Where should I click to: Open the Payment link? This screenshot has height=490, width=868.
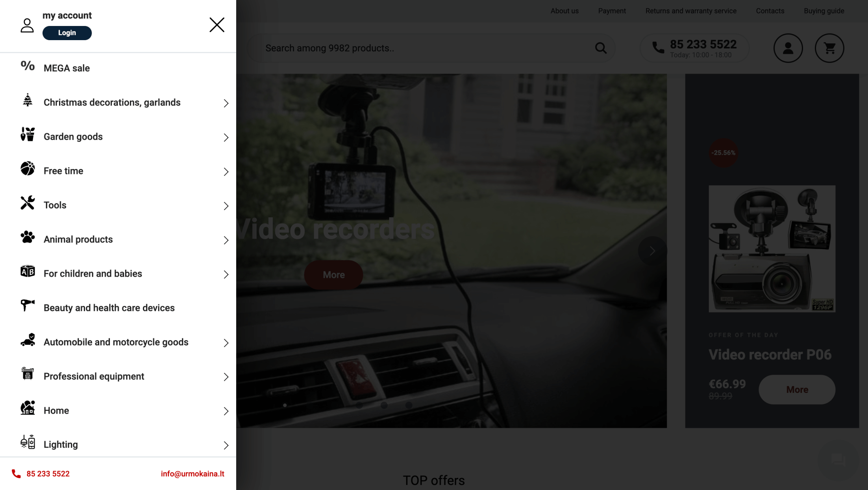[x=612, y=11]
